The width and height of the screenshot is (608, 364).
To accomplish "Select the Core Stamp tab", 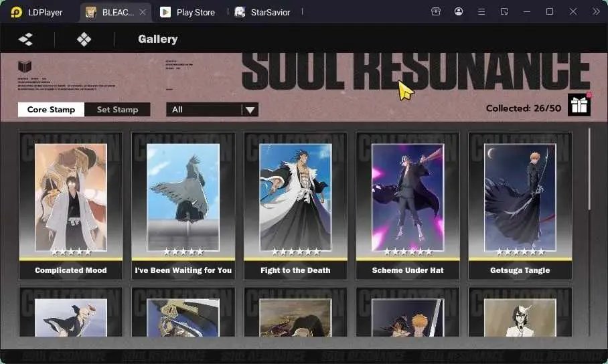I will (x=51, y=110).
